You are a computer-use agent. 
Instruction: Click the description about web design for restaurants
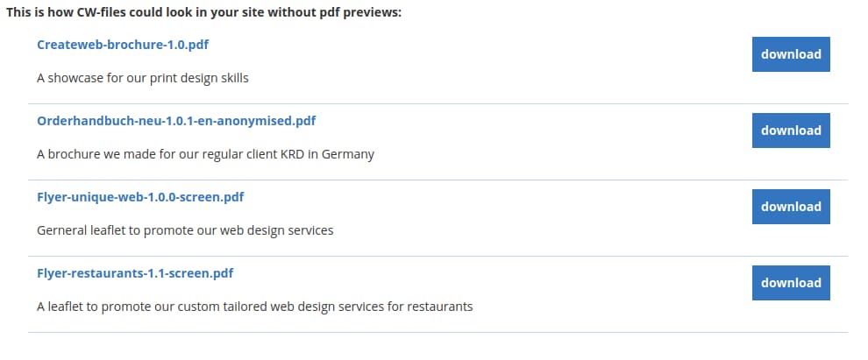click(254, 307)
